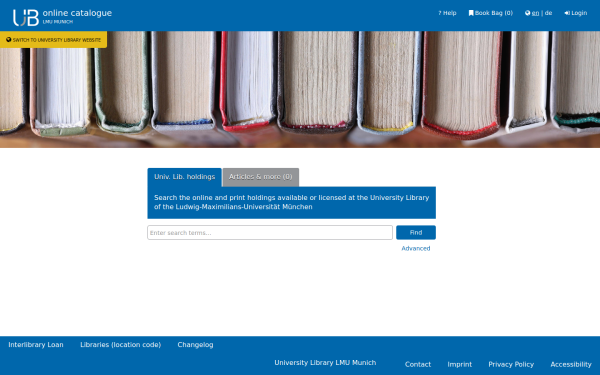Viewport: 600px width, 375px height.
Task: Switch the language to German 'de'
Action: 548,13
